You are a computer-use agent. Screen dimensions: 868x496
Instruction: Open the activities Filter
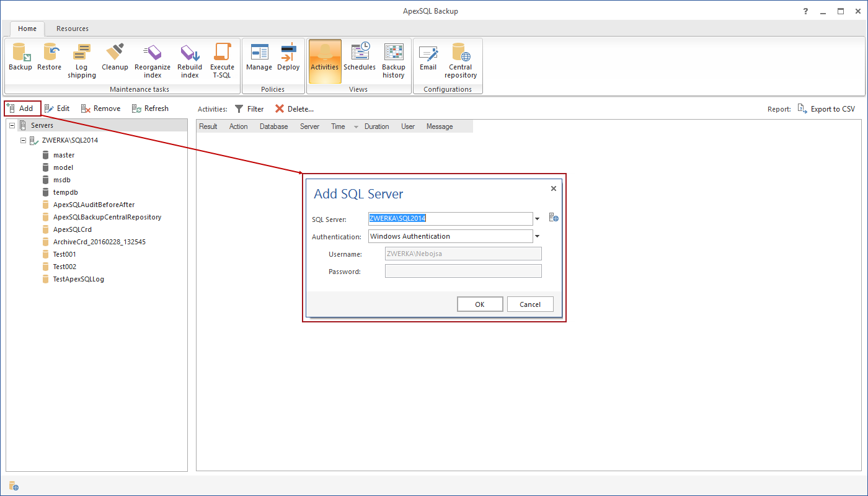click(x=249, y=108)
